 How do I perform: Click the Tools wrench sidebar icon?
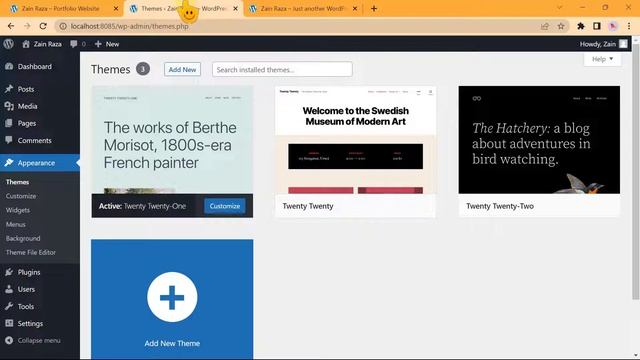[x=9, y=306]
